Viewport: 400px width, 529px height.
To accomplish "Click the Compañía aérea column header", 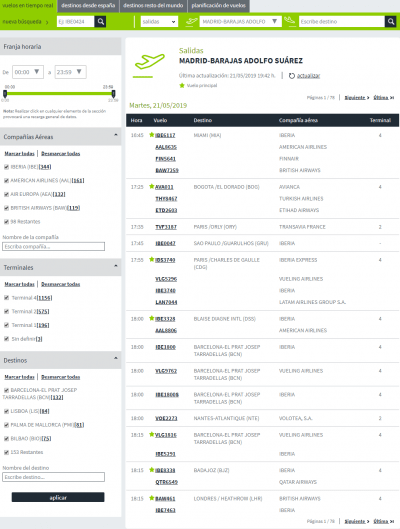I will click(x=298, y=120).
